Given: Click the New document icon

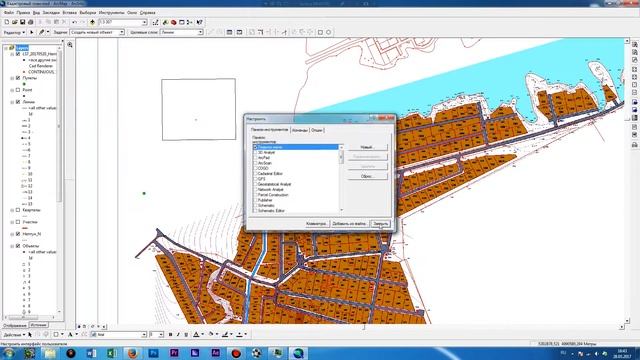Looking at the screenshot, I should click(x=7, y=22).
